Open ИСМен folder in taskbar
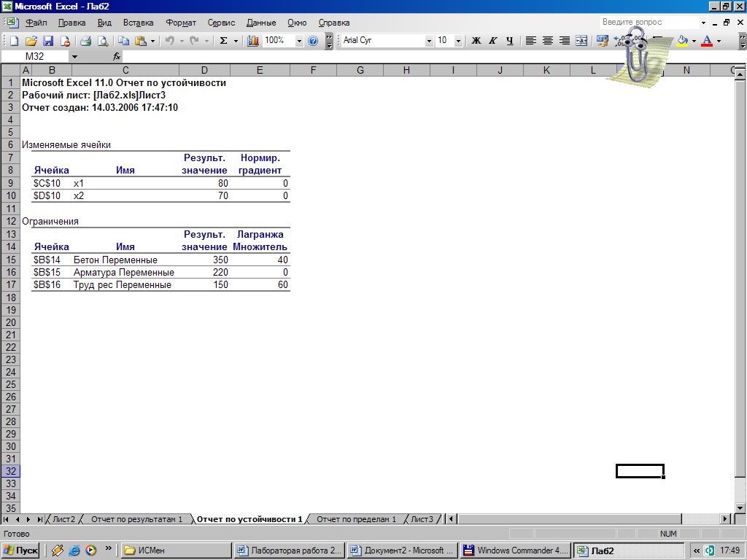 click(x=177, y=551)
